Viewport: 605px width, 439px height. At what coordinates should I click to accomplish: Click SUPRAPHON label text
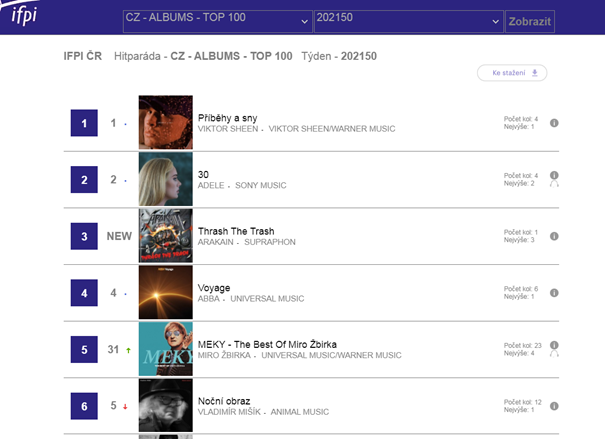[270, 242]
